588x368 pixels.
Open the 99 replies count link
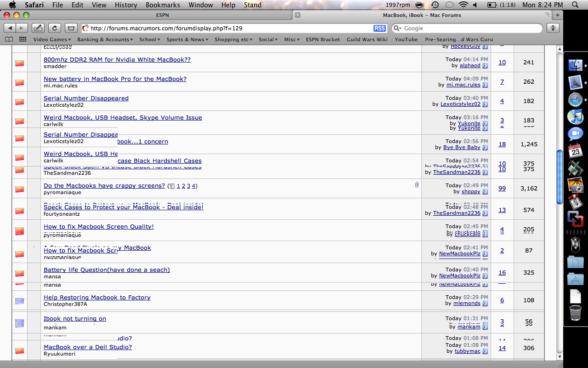[x=502, y=188]
